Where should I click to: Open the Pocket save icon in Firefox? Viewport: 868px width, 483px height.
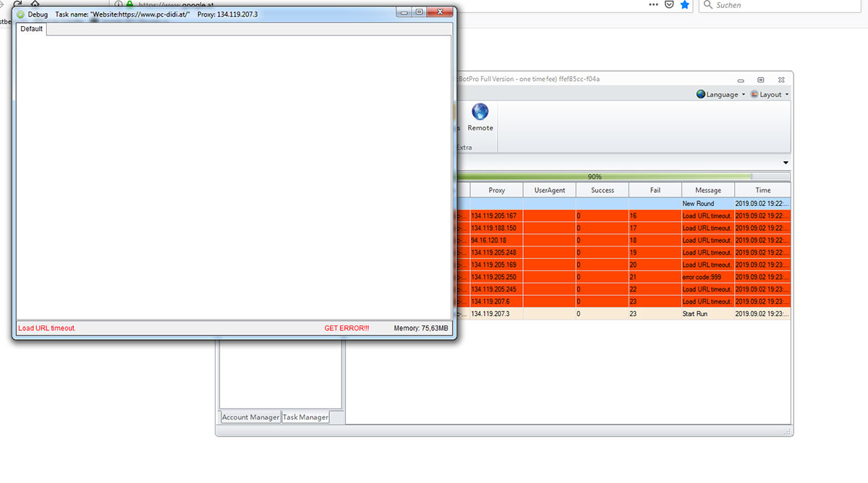[x=669, y=5]
